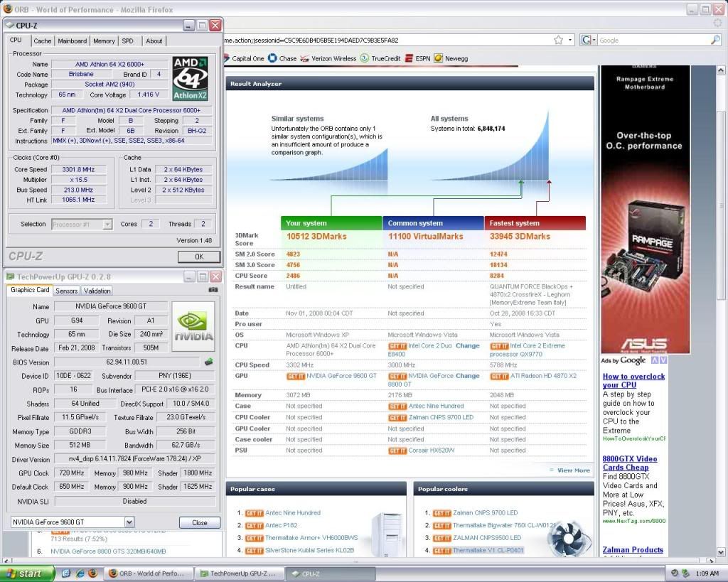Click the How to overclock your CPU ad link
728x582 pixels.
(633, 381)
